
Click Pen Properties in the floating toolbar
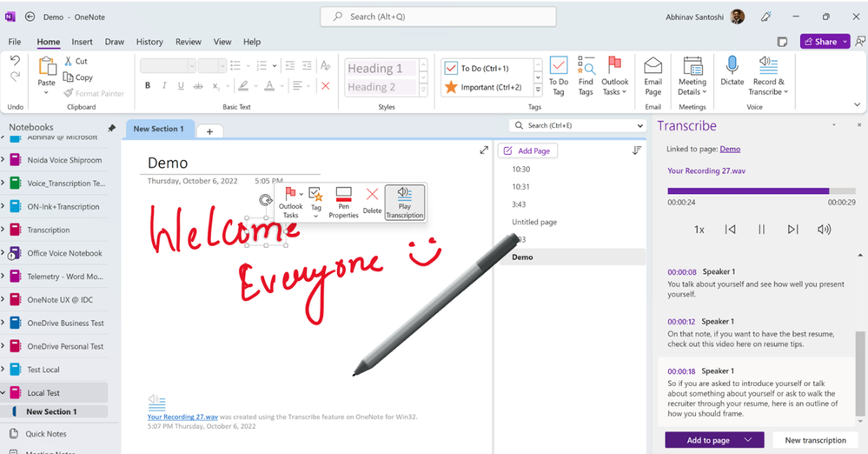[343, 203]
